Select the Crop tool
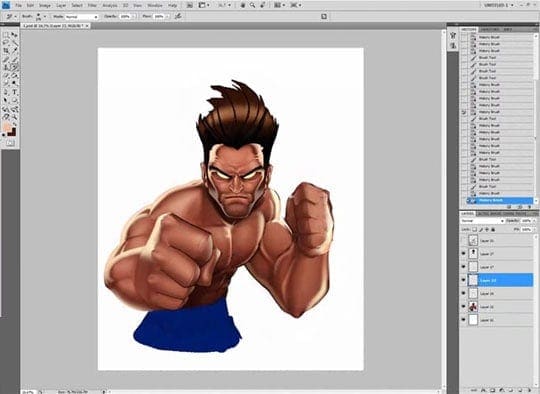The image size is (540, 394). click(x=6, y=51)
